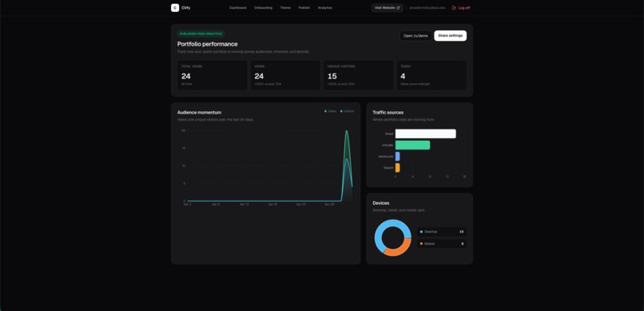Click the blue vercel.com traffic bar

(398, 157)
